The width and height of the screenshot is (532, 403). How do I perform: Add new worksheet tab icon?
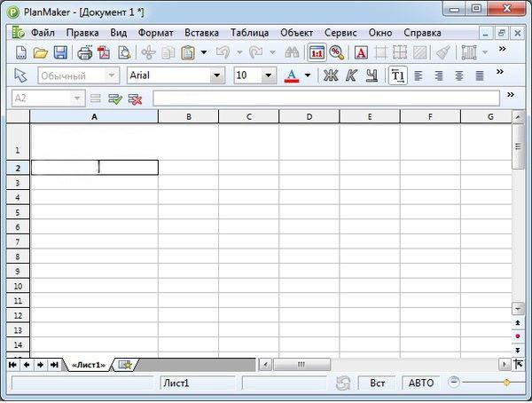125,365
